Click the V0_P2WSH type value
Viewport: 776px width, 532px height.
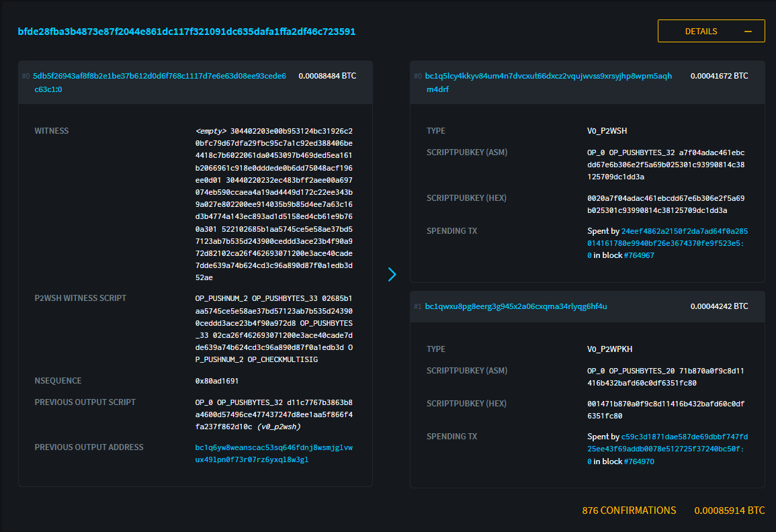click(x=607, y=131)
